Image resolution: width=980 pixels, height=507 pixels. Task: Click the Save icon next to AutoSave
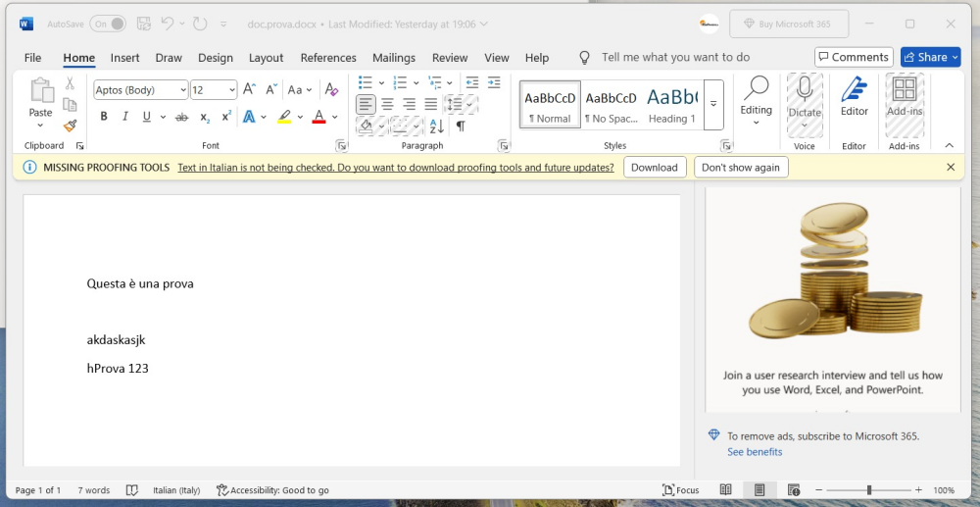144,24
